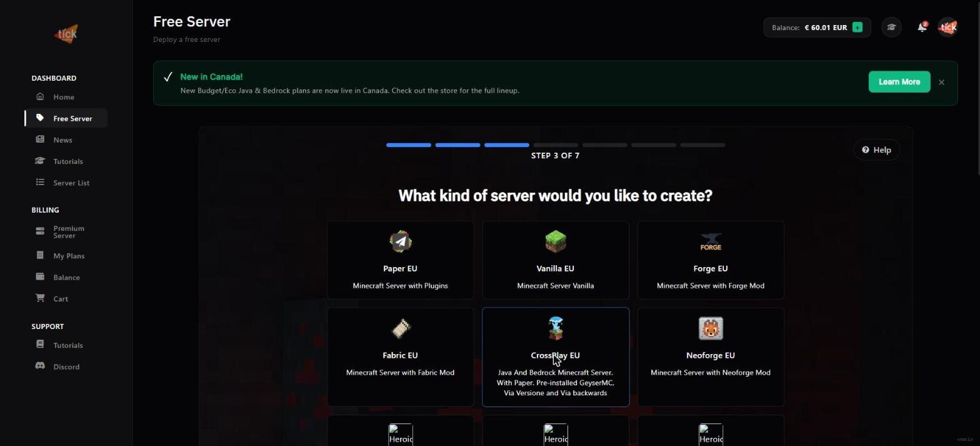Click third step progress bar segment
Viewport: 980px width, 446px height.
coord(507,145)
